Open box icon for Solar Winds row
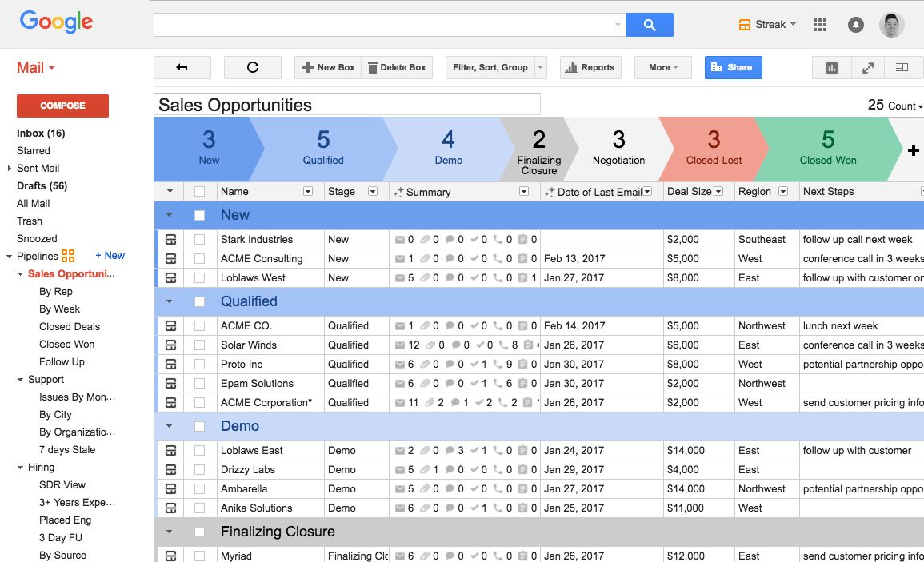 click(171, 345)
